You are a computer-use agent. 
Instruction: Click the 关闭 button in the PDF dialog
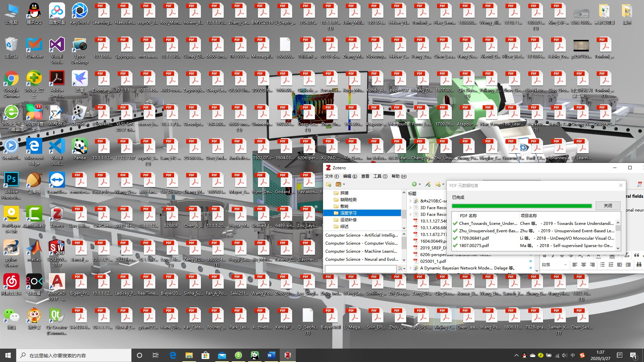coord(608,206)
